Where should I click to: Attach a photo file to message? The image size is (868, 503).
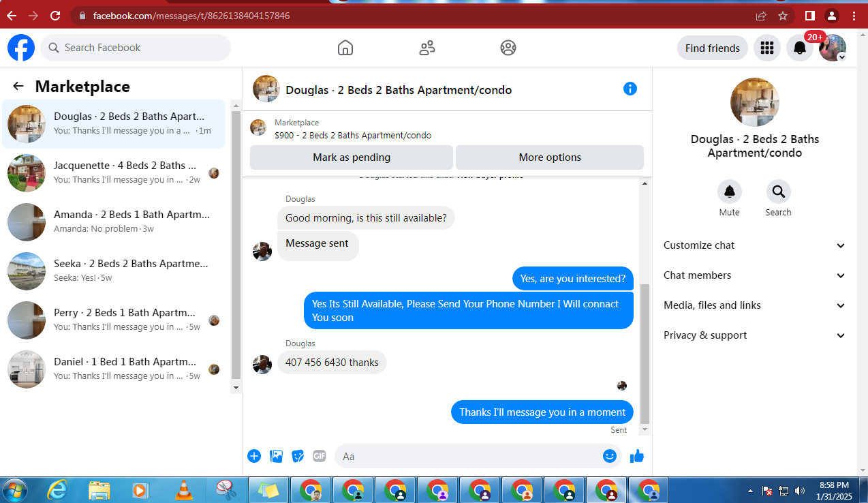(x=276, y=456)
